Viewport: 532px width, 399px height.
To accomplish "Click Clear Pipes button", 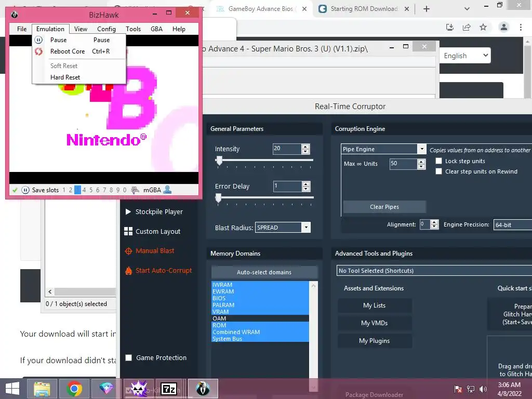I will 384,207.
